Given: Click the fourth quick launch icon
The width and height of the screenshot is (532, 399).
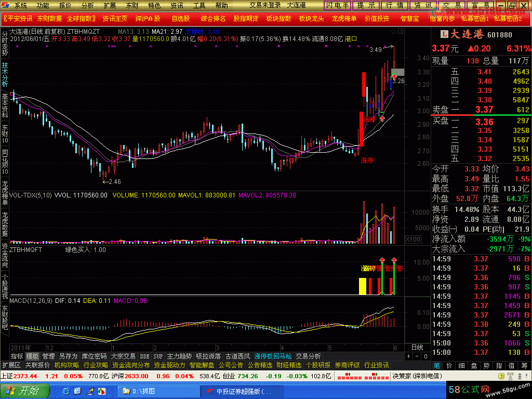Looking at the screenshot, I should 102,391.
